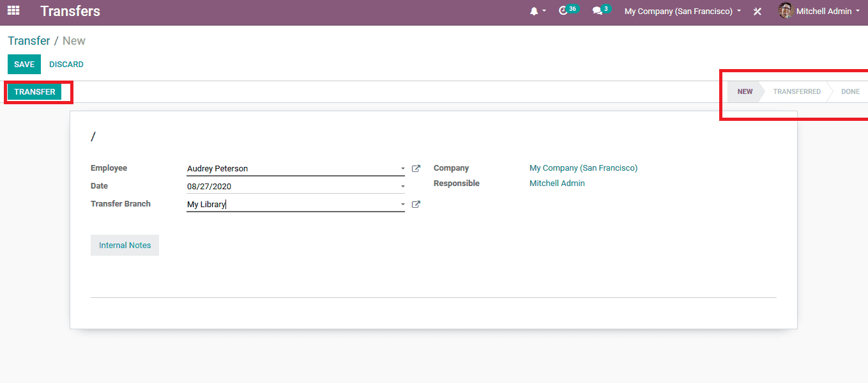This screenshot has height=383, width=868.
Task: Click the Responsible field label
Action: coord(456,184)
